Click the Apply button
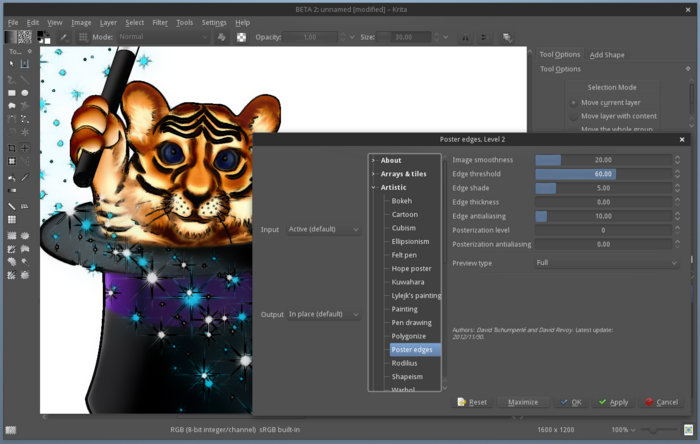Image resolution: width=700 pixels, height=444 pixels. [612, 402]
